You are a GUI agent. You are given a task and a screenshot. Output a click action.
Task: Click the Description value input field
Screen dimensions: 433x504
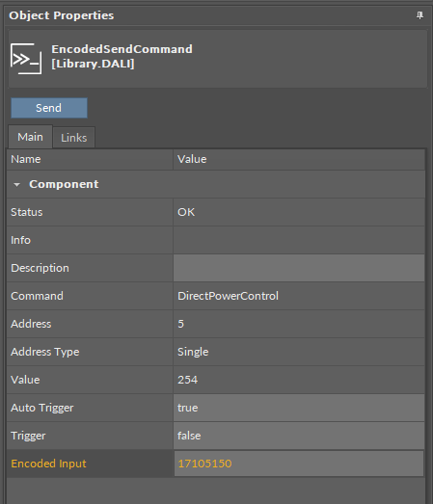click(299, 268)
